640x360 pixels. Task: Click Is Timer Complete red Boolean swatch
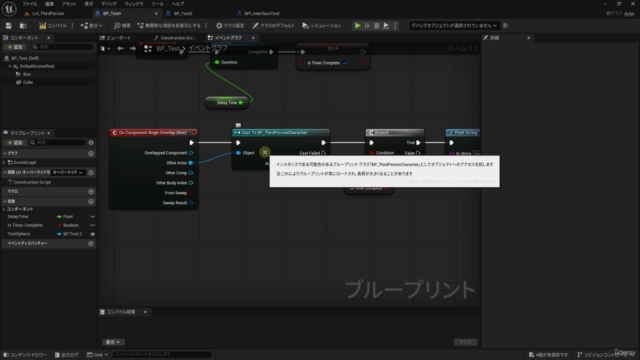click(x=59, y=225)
